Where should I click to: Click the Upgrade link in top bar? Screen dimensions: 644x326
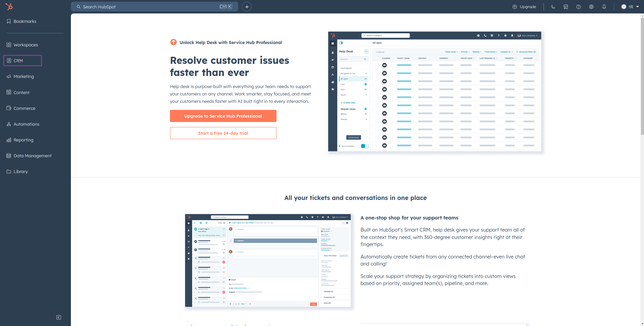point(524,7)
